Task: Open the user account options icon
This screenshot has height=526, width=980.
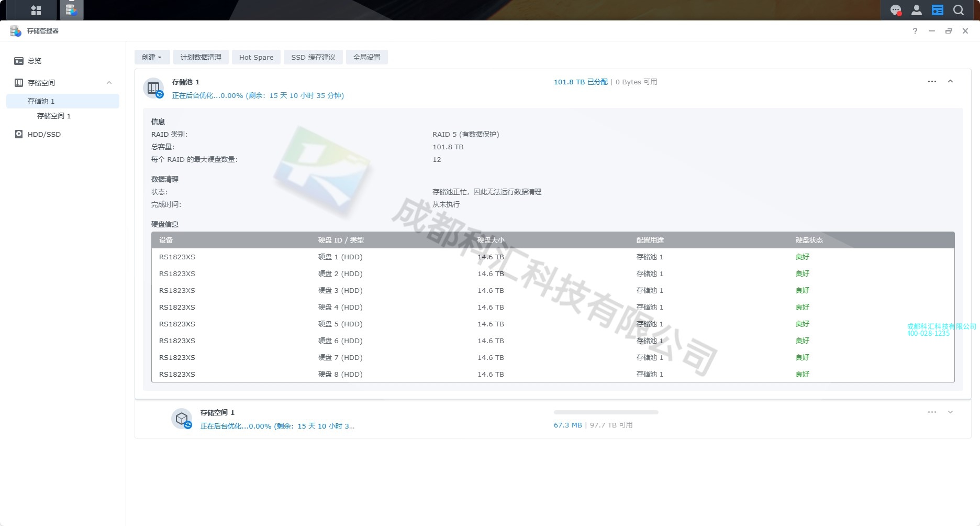Action: tap(917, 10)
